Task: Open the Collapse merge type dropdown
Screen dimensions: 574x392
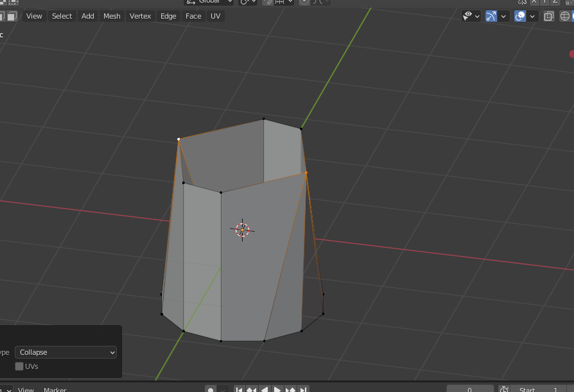Action: click(66, 352)
